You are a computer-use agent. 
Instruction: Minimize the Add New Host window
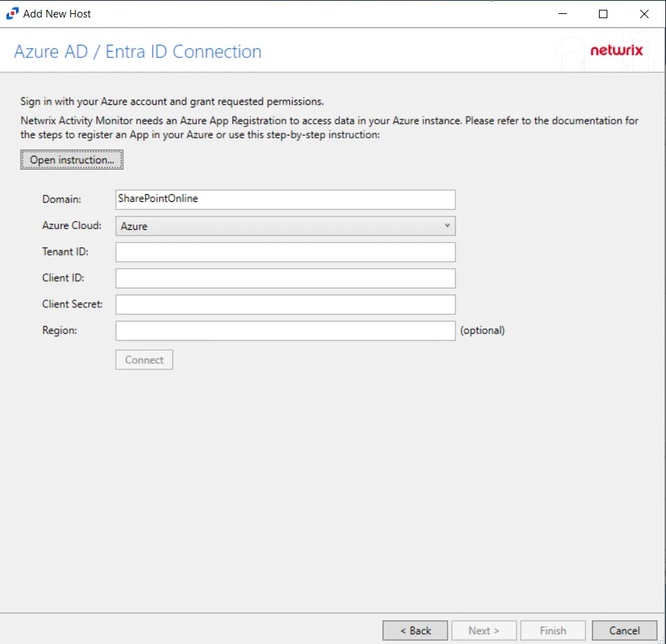563,13
